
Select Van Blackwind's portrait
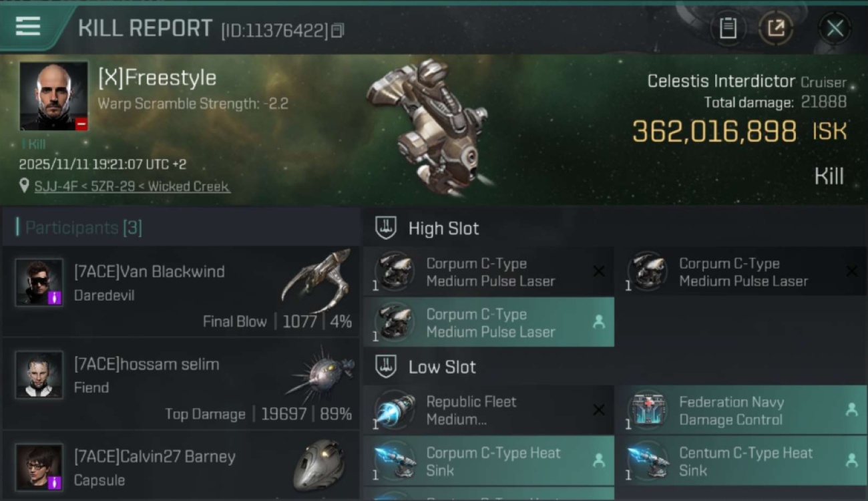point(39,283)
